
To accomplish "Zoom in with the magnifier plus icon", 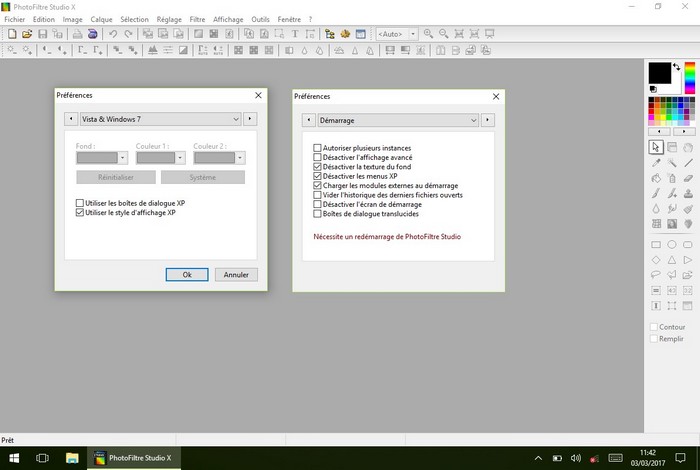I will click(428, 34).
